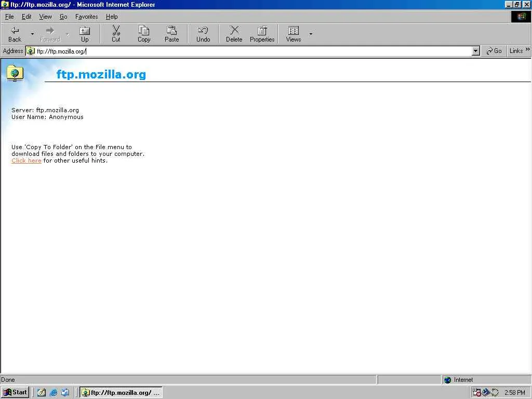Screen dimensions: 532x399
Task: Click the FTP folder globe icon
Action: 15,73
